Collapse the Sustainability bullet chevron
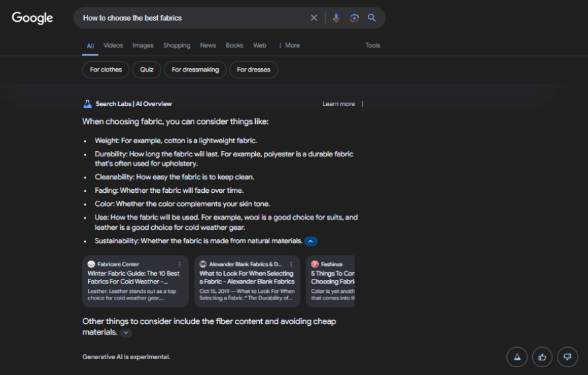 click(x=311, y=241)
